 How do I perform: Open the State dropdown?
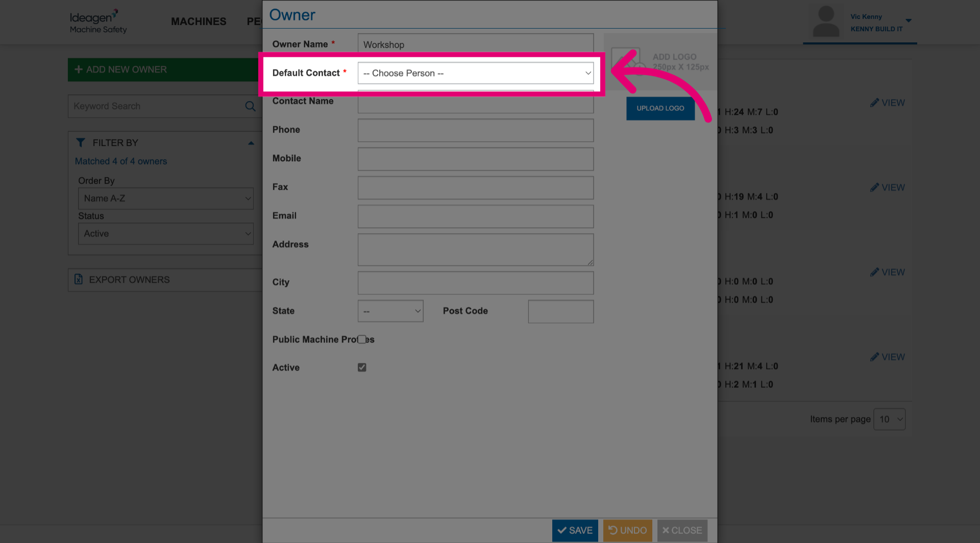[390, 311]
